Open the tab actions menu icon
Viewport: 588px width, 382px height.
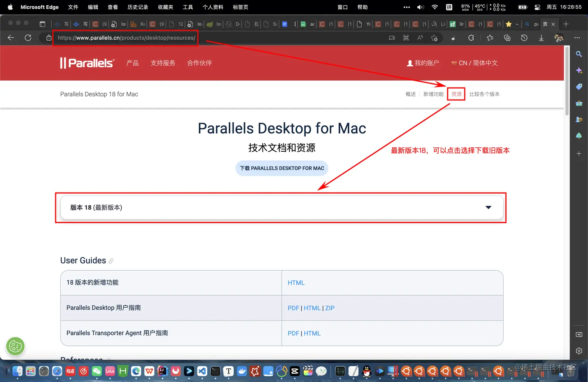(x=42, y=24)
